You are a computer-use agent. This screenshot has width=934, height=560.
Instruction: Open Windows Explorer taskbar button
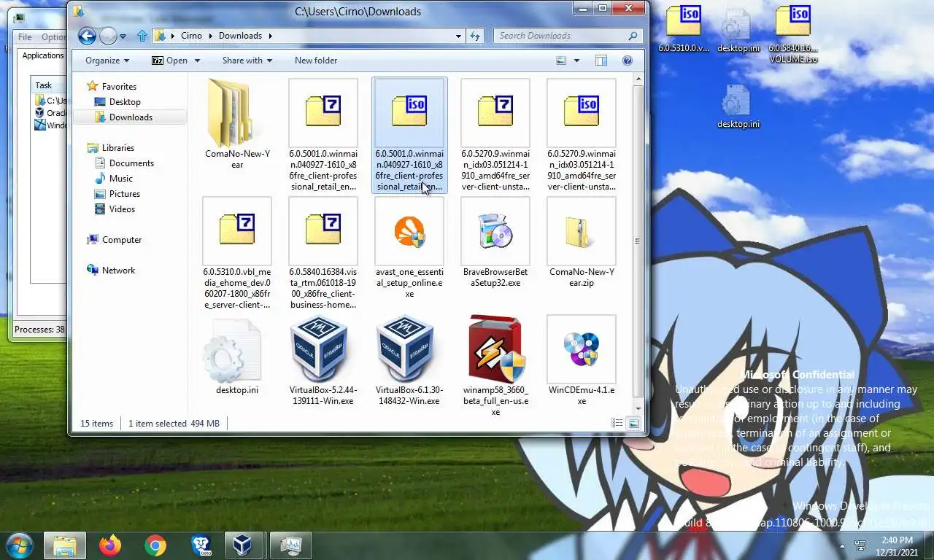pos(65,545)
